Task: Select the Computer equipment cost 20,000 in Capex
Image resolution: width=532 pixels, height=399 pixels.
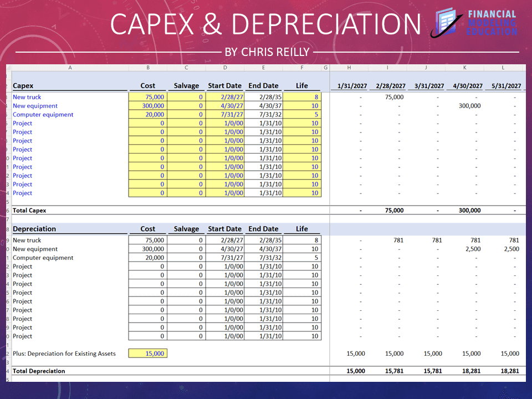Action: click(x=147, y=115)
